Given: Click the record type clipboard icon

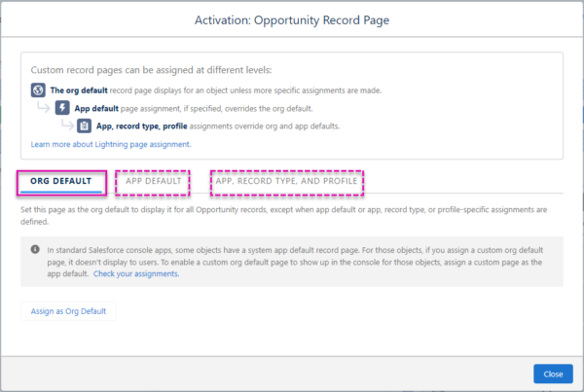Looking at the screenshot, I should [84, 125].
